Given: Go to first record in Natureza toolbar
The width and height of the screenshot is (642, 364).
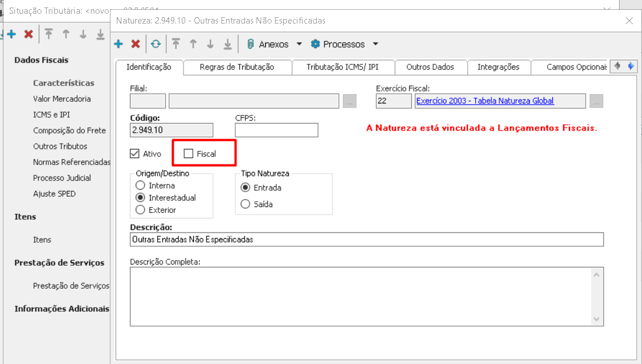Looking at the screenshot, I should [x=176, y=44].
